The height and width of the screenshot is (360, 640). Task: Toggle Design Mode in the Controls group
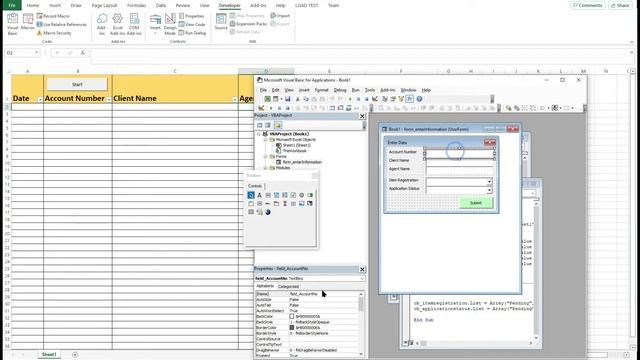click(170, 24)
